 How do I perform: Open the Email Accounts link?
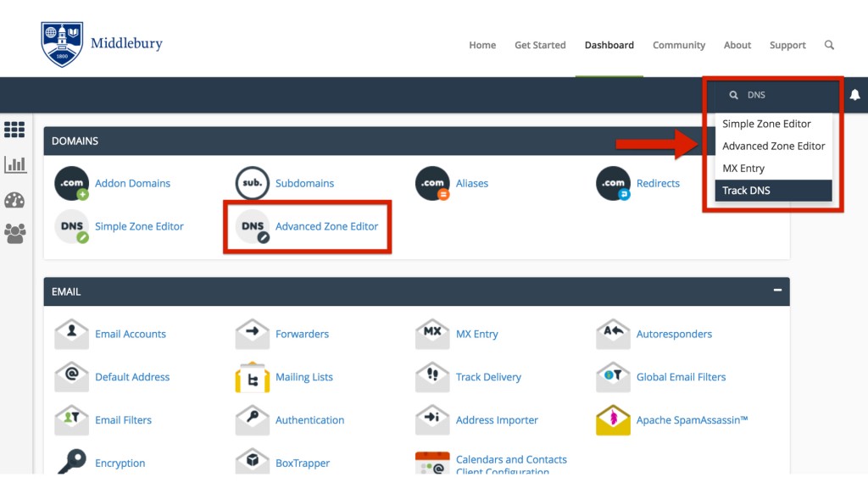coord(131,334)
